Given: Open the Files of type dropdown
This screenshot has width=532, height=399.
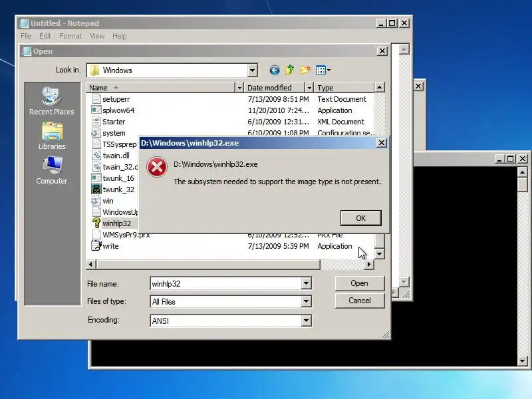Looking at the screenshot, I should [306, 301].
